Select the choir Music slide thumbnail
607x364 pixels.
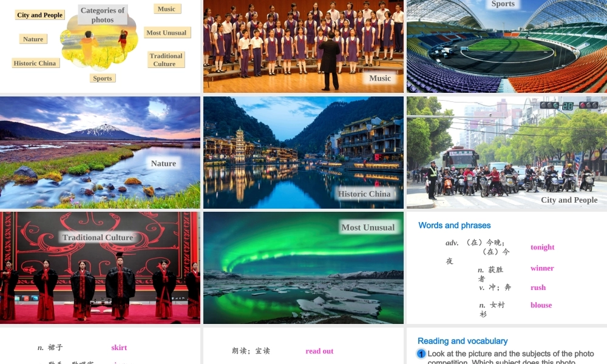pyautogui.click(x=303, y=46)
